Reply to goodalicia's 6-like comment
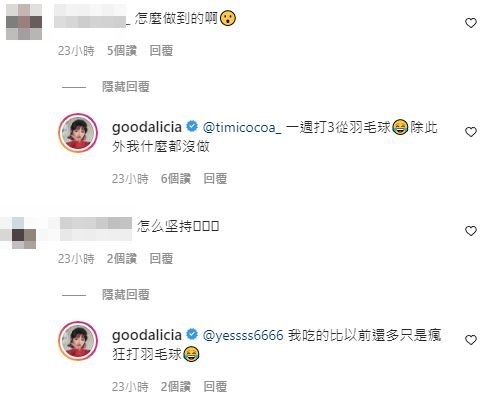 pyautogui.click(x=215, y=179)
